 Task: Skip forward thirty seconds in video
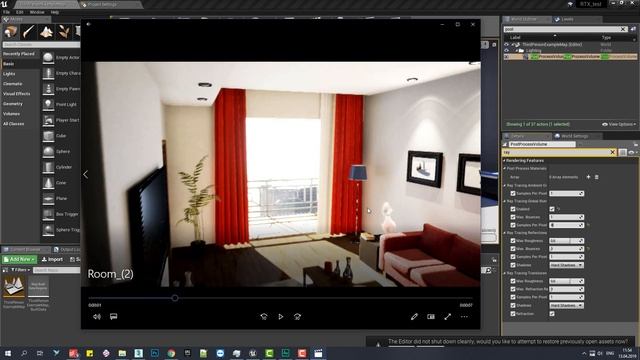tap(298, 317)
